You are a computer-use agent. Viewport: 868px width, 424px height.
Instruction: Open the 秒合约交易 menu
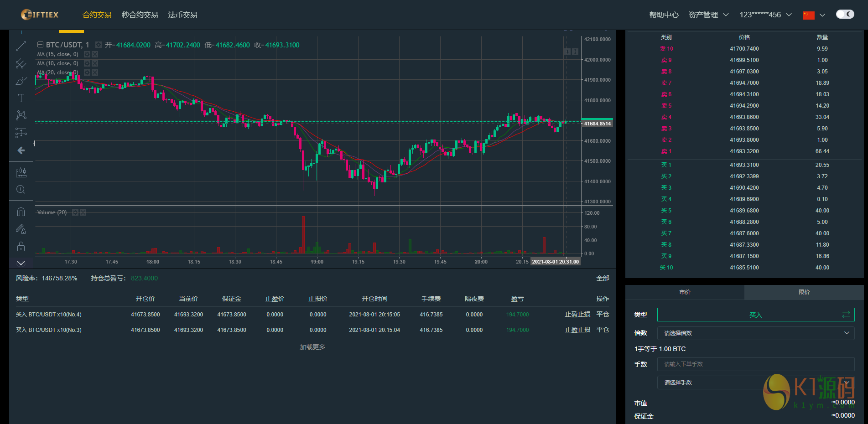(140, 15)
